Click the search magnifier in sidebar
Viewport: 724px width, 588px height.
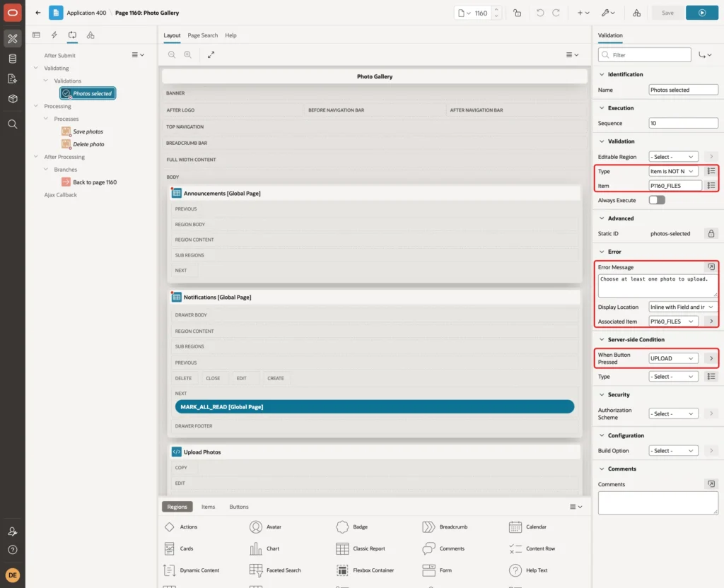pos(13,124)
